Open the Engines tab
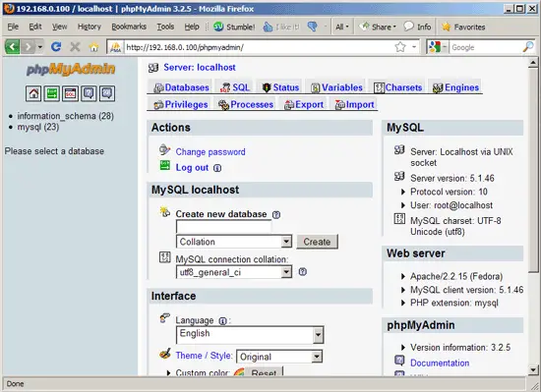Viewport: 541px width, 392px height. pyautogui.click(x=455, y=87)
